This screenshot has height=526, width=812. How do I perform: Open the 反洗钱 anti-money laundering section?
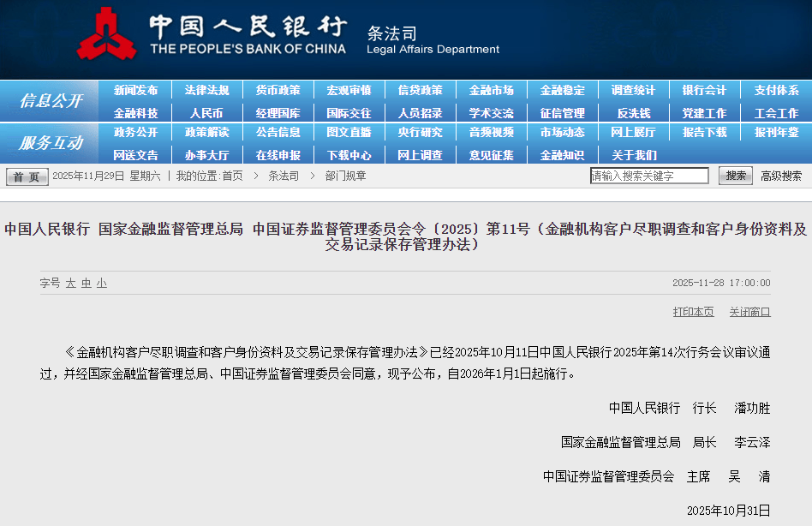pos(634,111)
